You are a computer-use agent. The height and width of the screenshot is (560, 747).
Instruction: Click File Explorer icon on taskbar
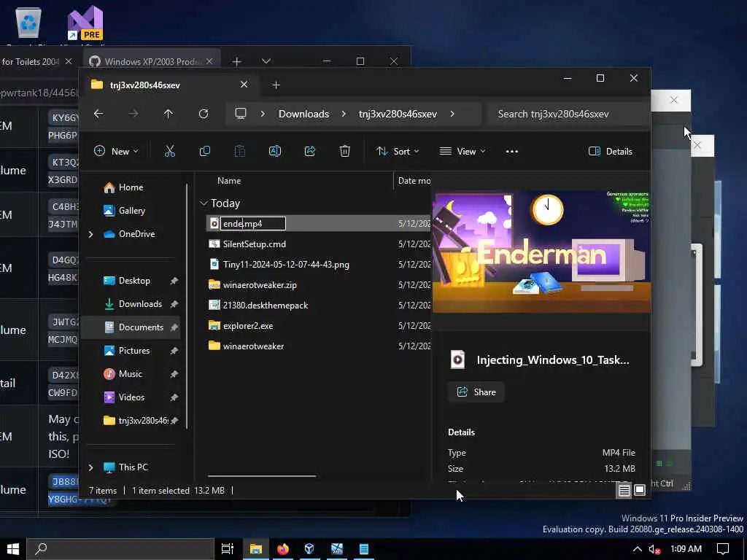click(x=256, y=549)
